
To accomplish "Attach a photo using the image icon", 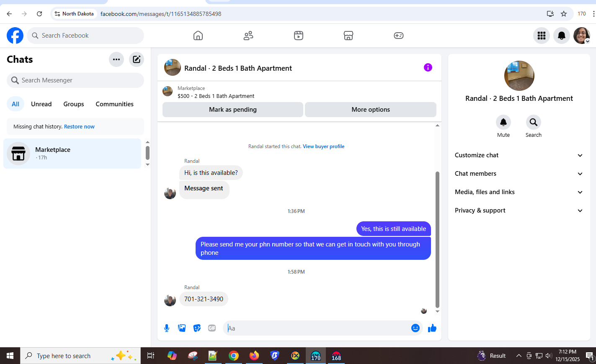I will pos(182,328).
